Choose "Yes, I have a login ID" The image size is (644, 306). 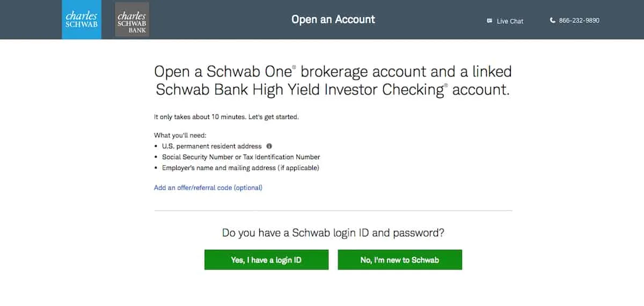266,260
